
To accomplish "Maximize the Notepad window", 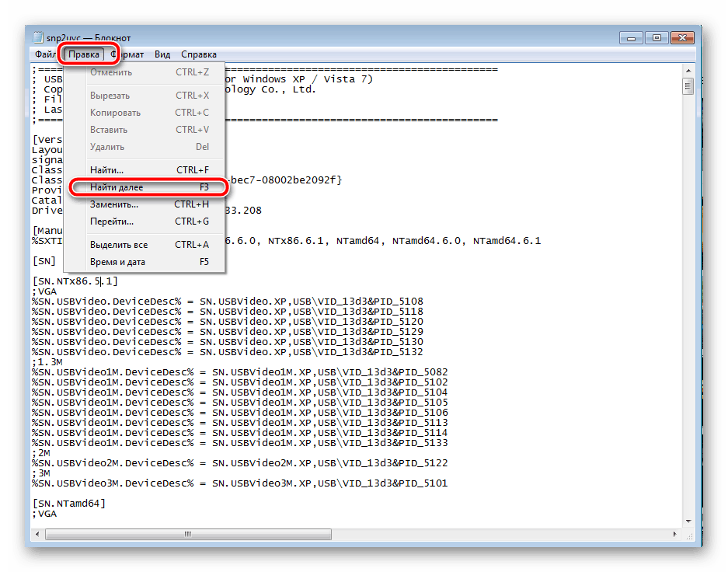I will click(x=657, y=37).
